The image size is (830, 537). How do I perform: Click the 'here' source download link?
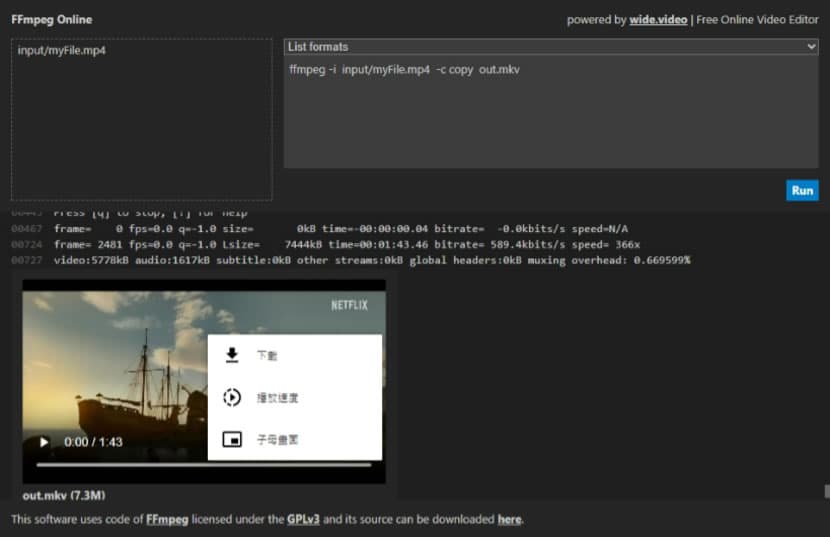pos(509,519)
